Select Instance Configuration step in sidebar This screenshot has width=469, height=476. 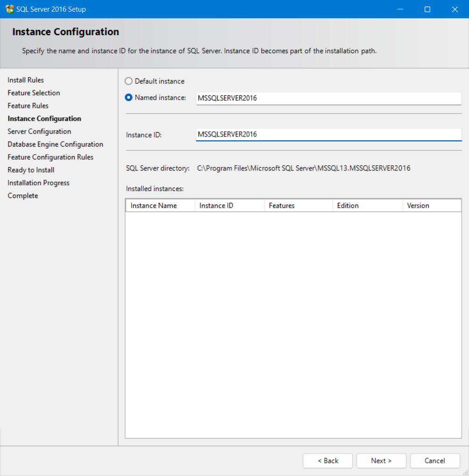click(44, 118)
